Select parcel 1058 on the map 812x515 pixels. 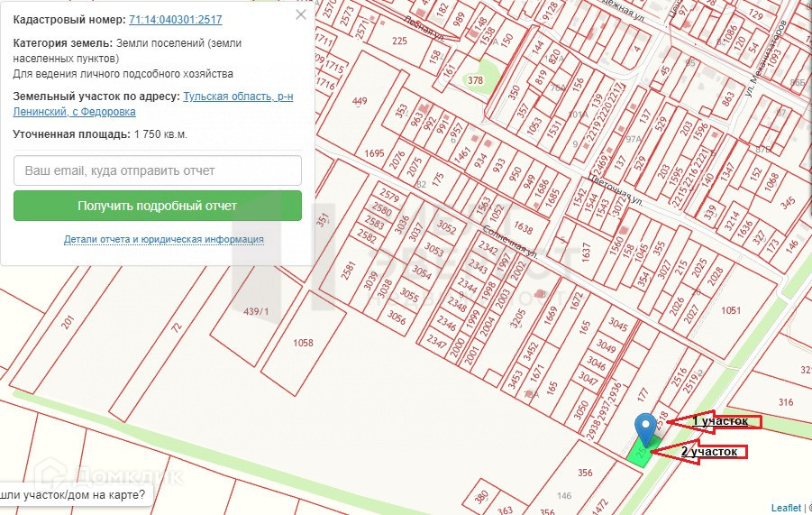[303, 343]
